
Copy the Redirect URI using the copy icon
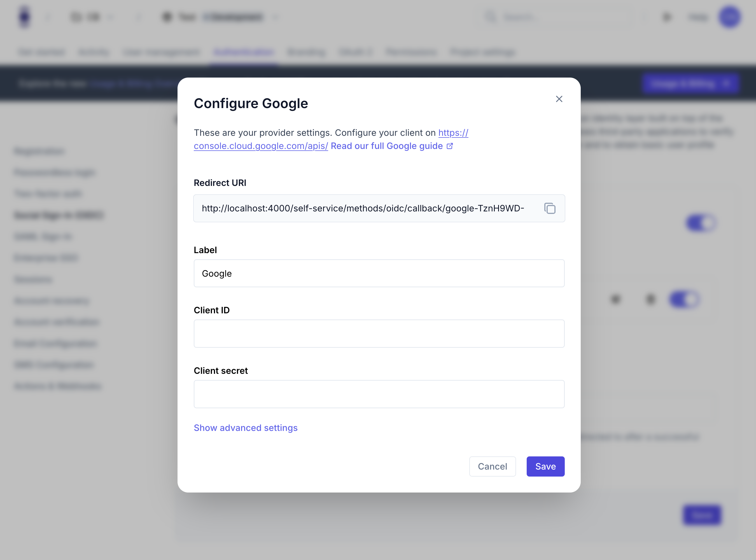[550, 209]
